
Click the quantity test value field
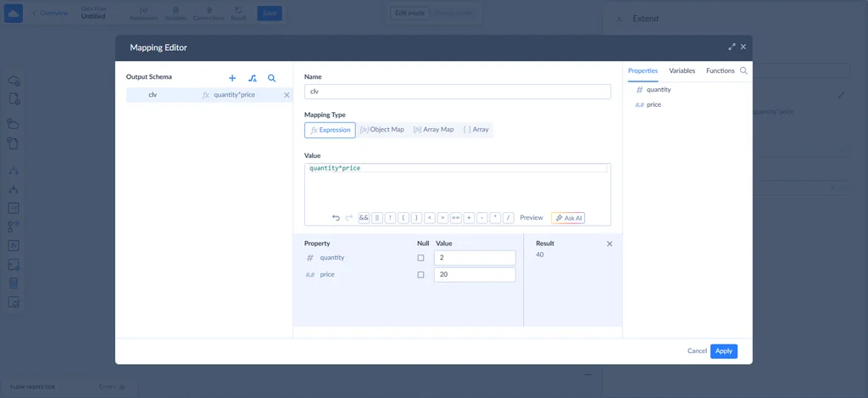(x=475, y=258)
